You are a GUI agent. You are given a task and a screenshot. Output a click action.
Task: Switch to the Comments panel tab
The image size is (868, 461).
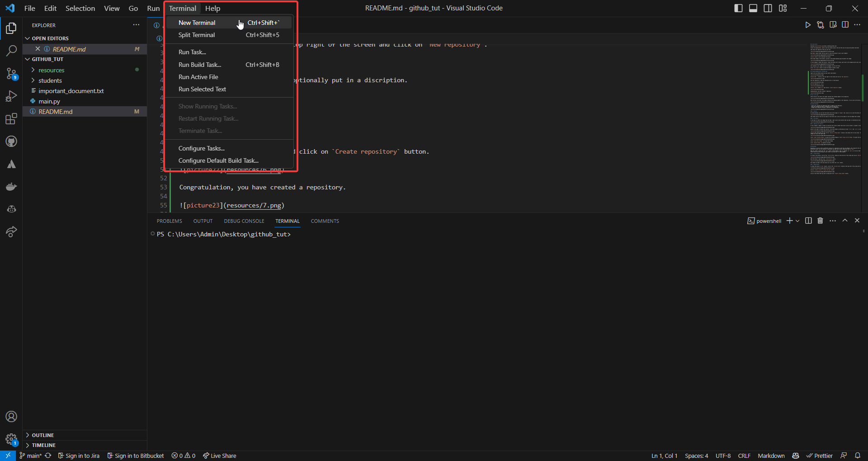coord(325,221)
